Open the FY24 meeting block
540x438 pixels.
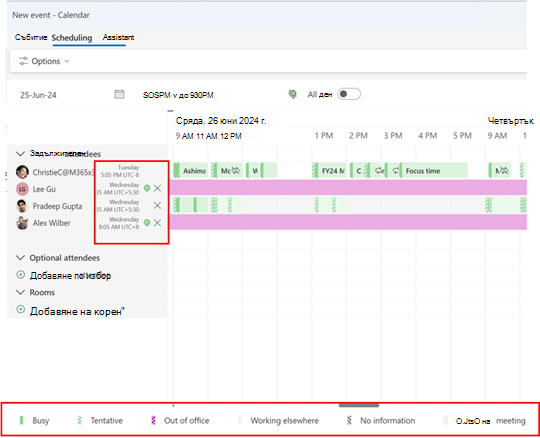330,171
